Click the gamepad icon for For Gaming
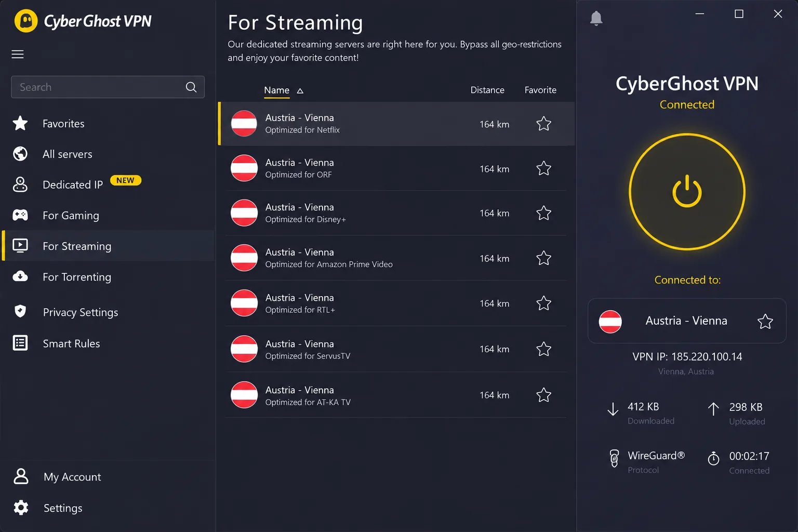 click(20, 215)
